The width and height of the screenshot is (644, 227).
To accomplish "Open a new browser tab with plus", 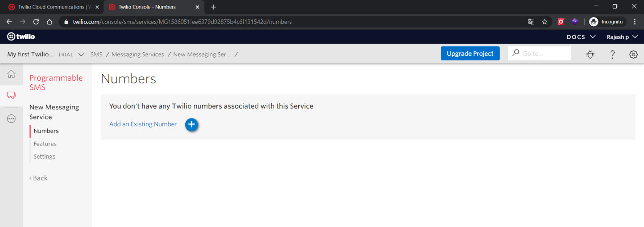I will pos(213,7).
